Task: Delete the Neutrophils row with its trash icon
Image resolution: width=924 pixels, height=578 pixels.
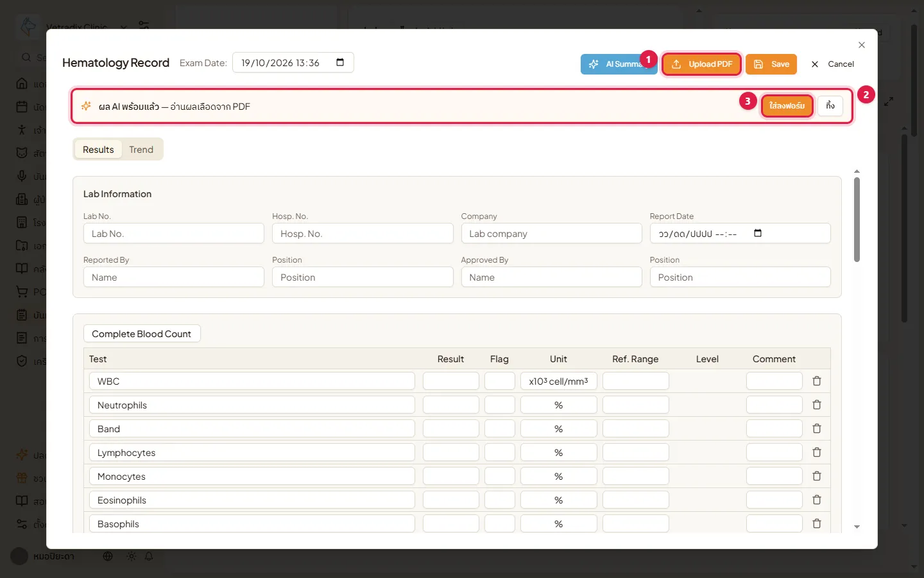Action: [817, 405]
